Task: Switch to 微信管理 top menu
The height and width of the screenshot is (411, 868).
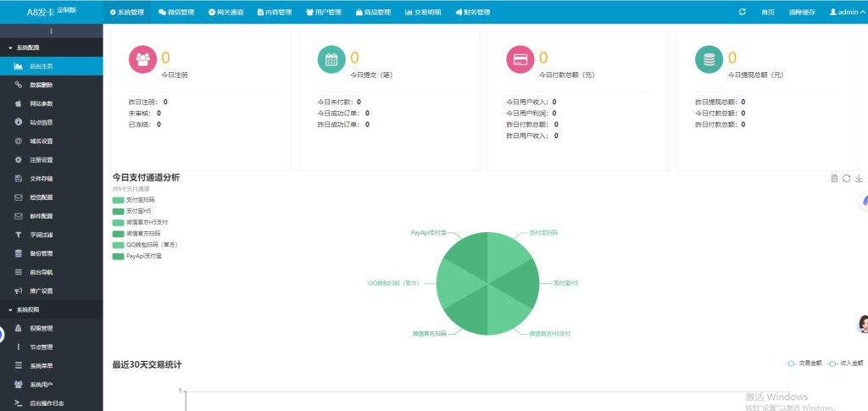Action: 176,12
